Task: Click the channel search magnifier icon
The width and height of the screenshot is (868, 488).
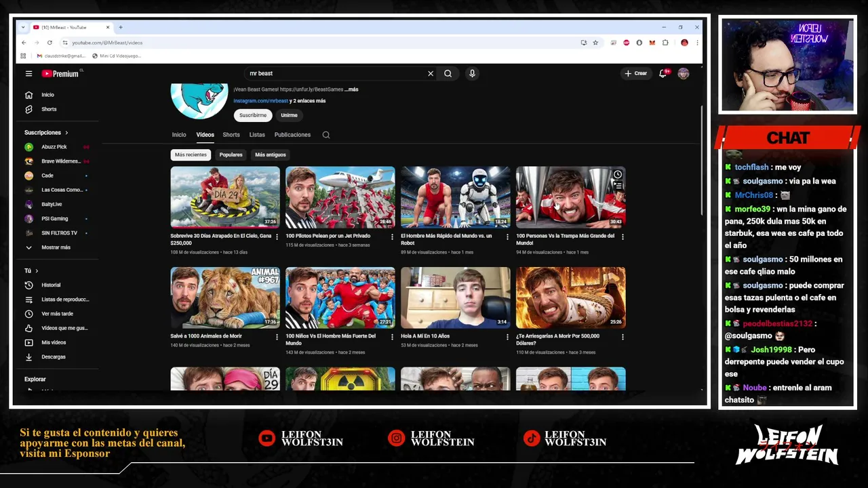Action: click(x=326, y=135)
